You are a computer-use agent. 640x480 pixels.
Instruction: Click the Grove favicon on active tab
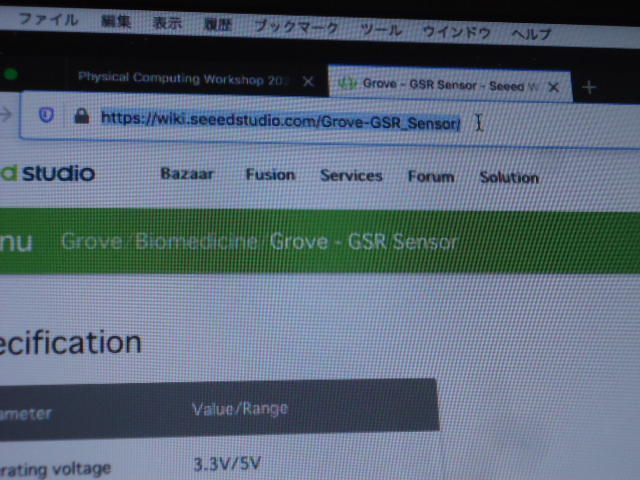tap(347, 83)
